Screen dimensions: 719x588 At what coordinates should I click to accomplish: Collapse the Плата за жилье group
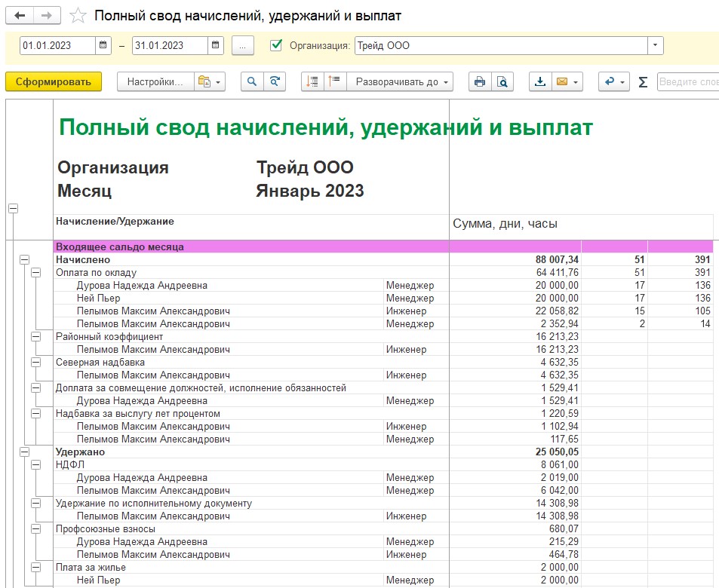tap(35, 568)
